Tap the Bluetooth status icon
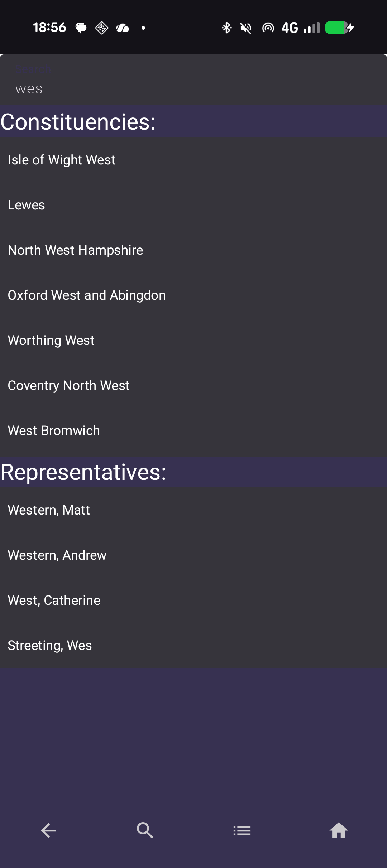The image size is (387, 868). tap(226, 28)
